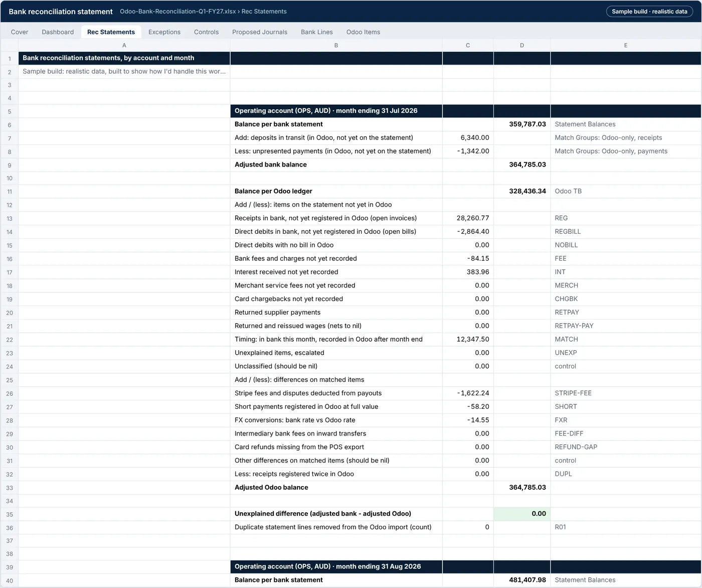Click the 'STRIPE-FEE' code cell
The width and height of the screenshot is (702, 588).
point(626,393)
